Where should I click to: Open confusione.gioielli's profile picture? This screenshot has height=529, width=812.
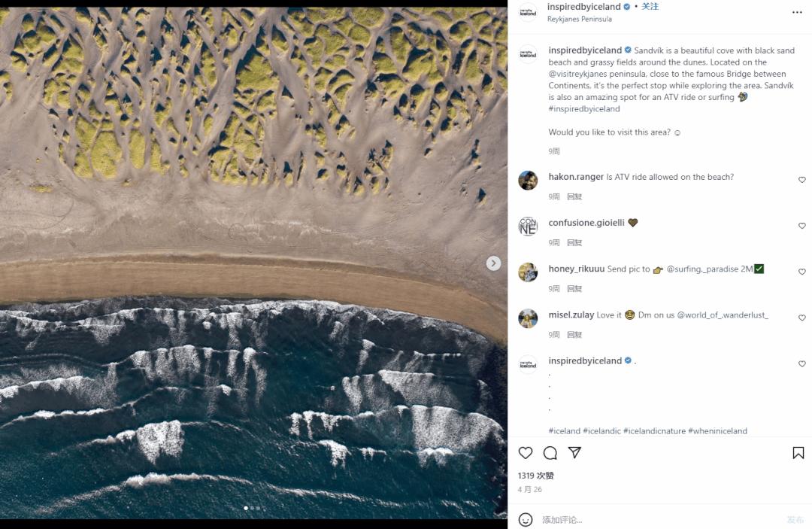[x=528, y=226]
